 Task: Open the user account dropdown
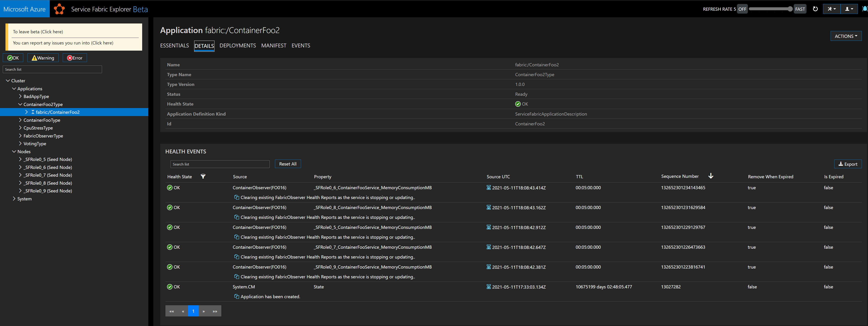point(849,9)
